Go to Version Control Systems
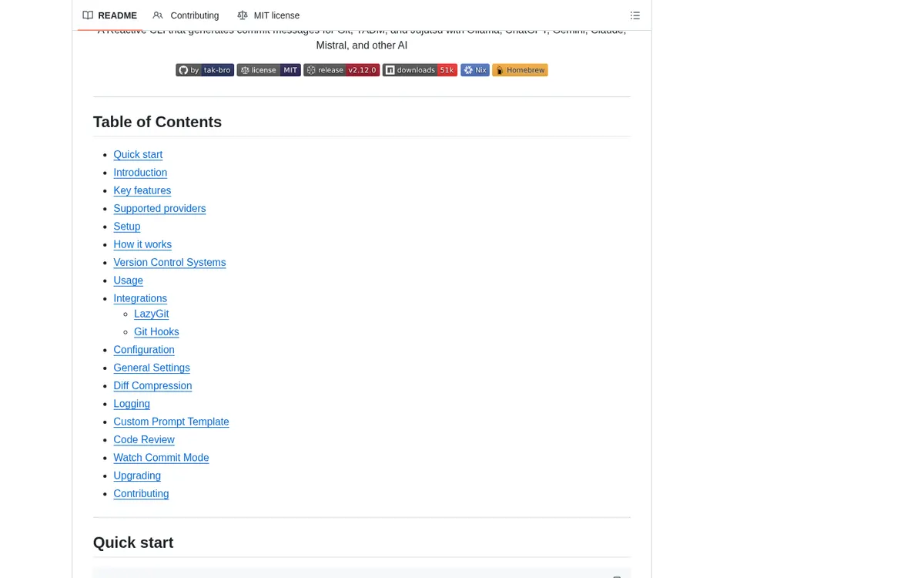Screen dimensions: 924x578 169,263
